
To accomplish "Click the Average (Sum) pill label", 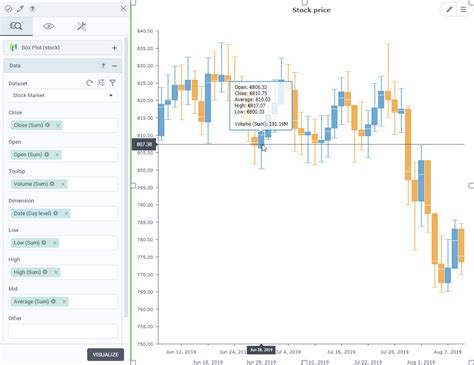I will 31,301.
